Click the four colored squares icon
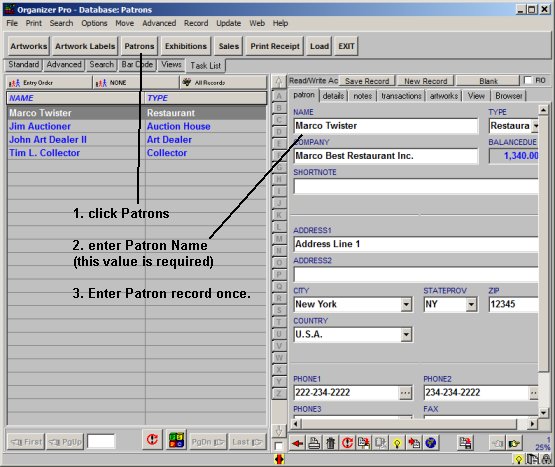 click(x=176, y=440)
